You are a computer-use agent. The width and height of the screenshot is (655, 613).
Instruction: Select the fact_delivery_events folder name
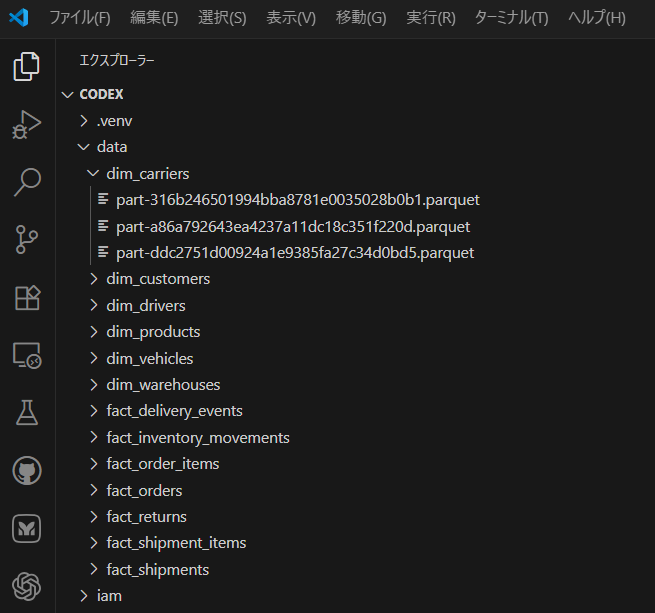[174, 411]
